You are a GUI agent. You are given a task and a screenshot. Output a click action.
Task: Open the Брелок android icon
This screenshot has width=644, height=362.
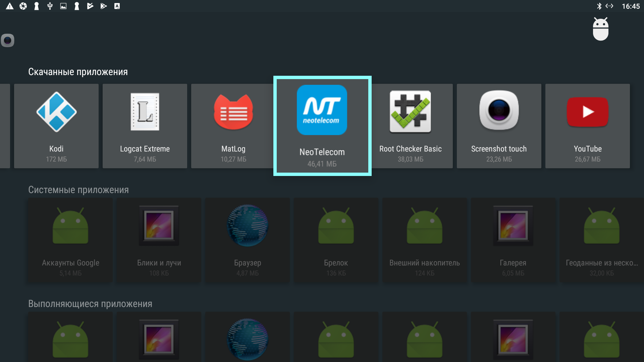tap(336, 226)
